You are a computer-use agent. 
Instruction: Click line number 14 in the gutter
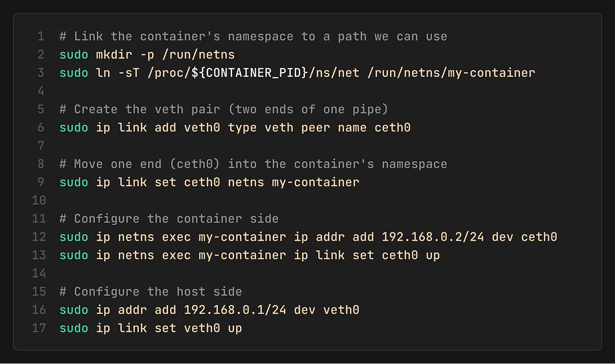[x=38, y=273]
